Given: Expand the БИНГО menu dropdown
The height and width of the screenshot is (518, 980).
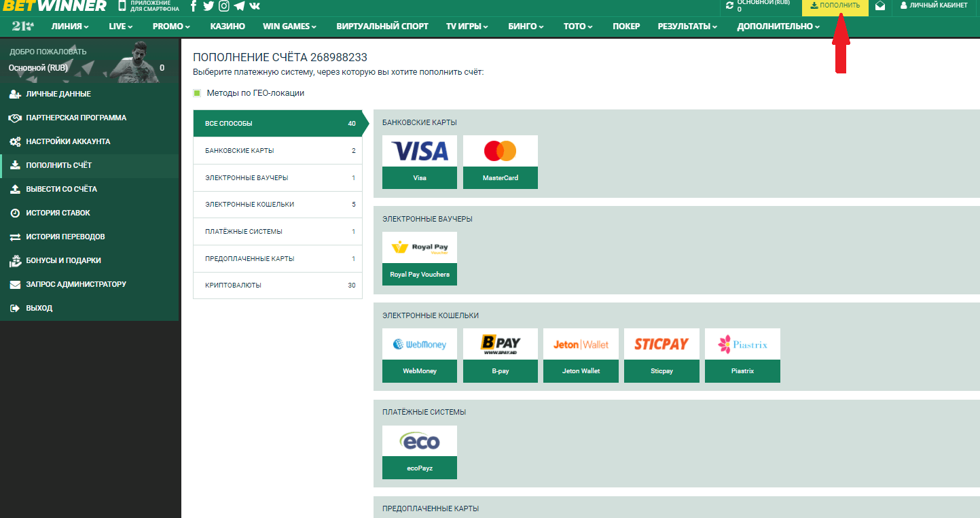Looking at the screenshot, I should pos(526,27).
